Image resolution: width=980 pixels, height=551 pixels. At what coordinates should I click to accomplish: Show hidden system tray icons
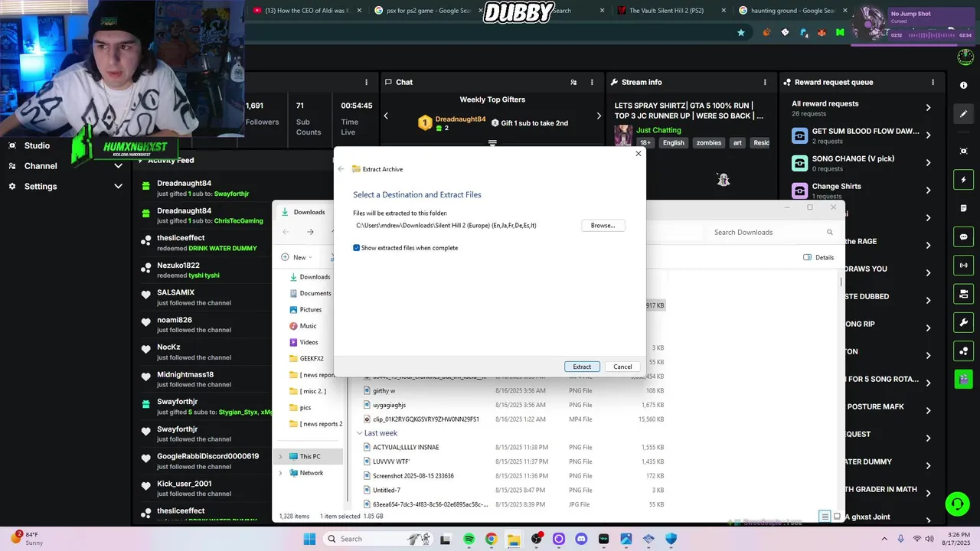[885, 539]
